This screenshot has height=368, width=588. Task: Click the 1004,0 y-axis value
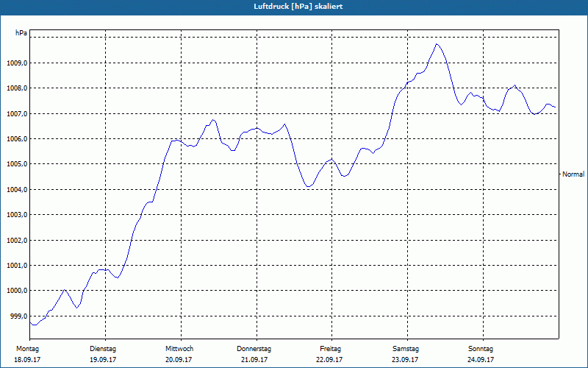click(x=17, y=190)
